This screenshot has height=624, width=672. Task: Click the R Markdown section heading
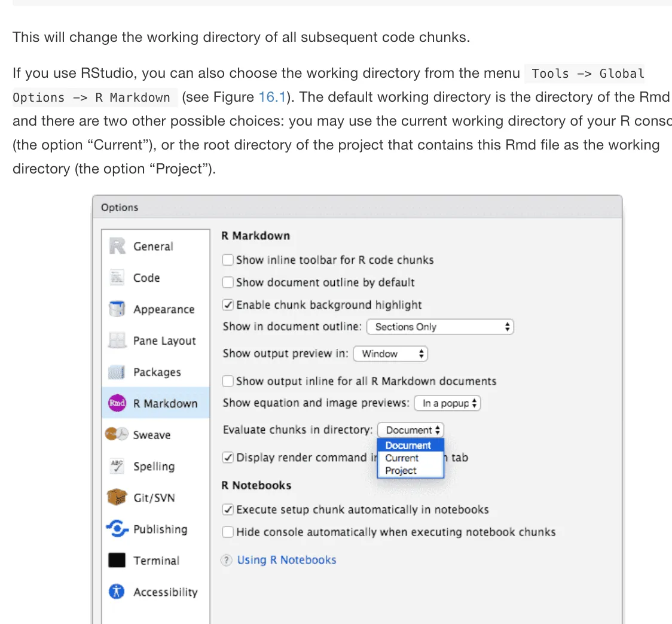pos(255,236)
